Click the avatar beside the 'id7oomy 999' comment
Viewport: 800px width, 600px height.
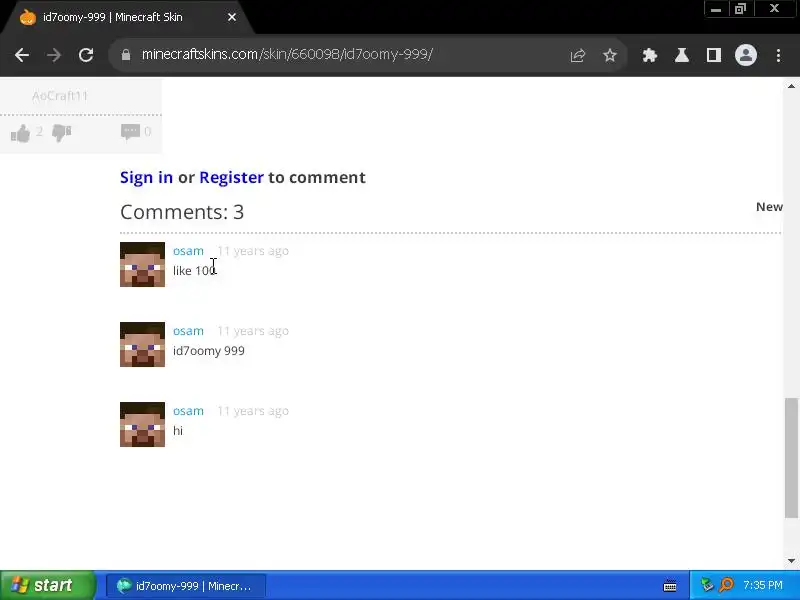coord(142,344)
